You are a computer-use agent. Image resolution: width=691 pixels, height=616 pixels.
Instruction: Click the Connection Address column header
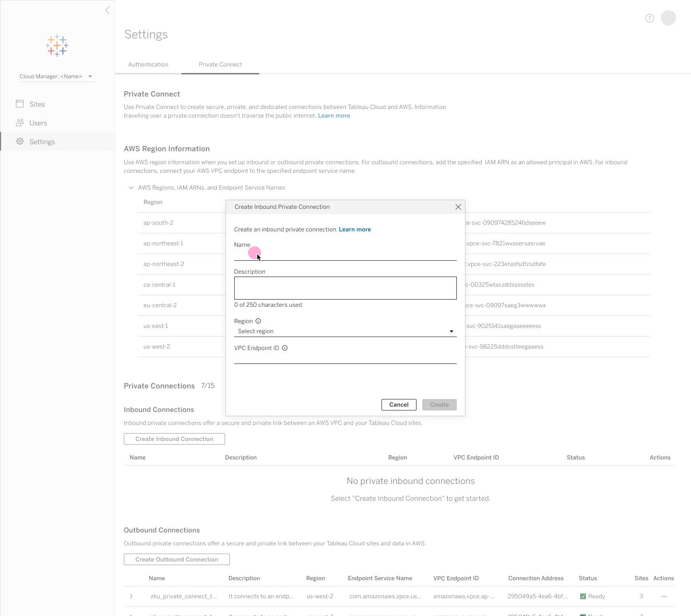[536, 578]
